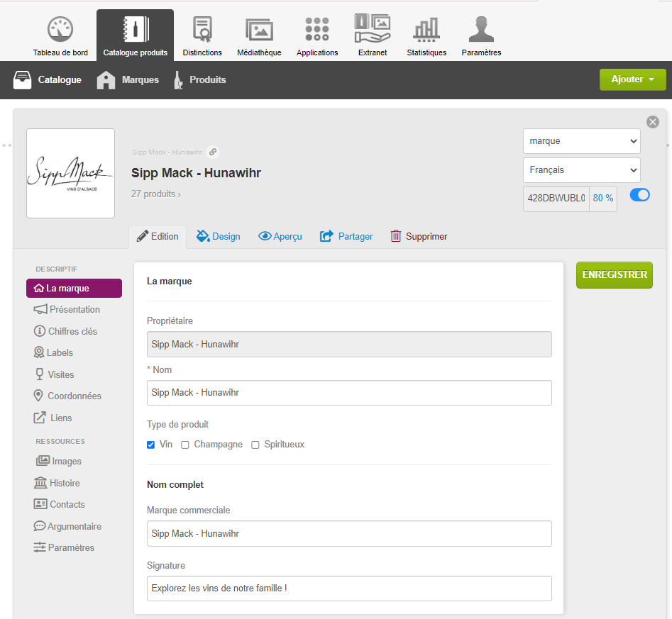
Task: Open the 27 produits link
Action: tap(156, 194)
